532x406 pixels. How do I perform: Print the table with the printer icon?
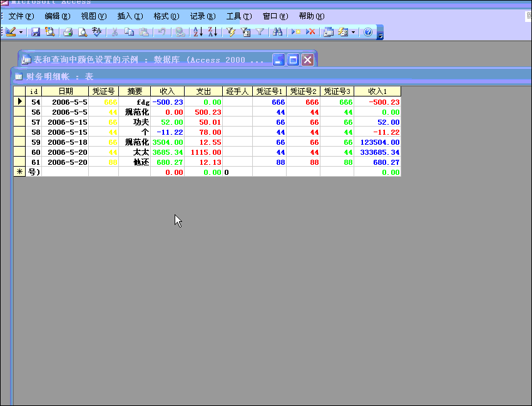pyautogui.click(x=68, y=32)
